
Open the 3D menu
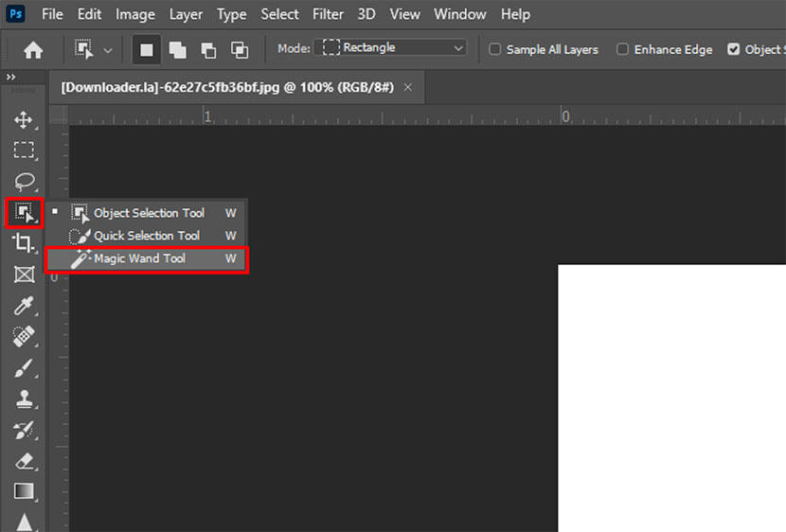pyautogui.click(x=366, y=14)
